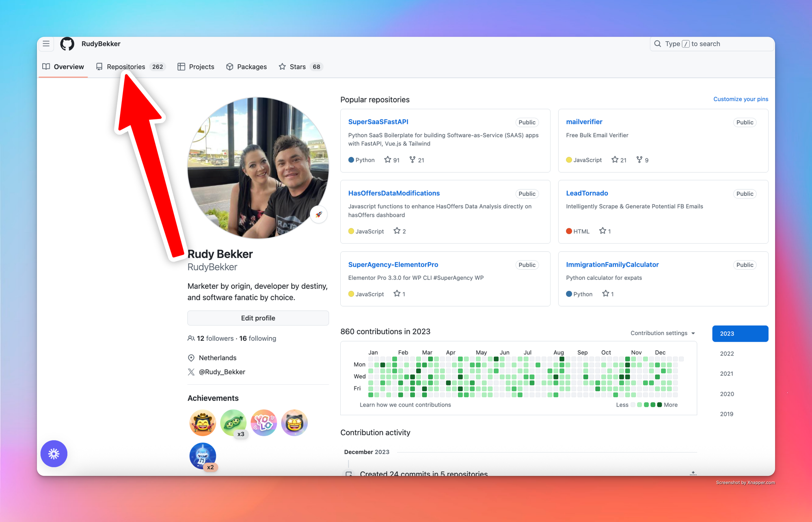812x522 pixels.
Task: Open the Pair Extraordinaire achievement badge
Action: coord(233,422)
